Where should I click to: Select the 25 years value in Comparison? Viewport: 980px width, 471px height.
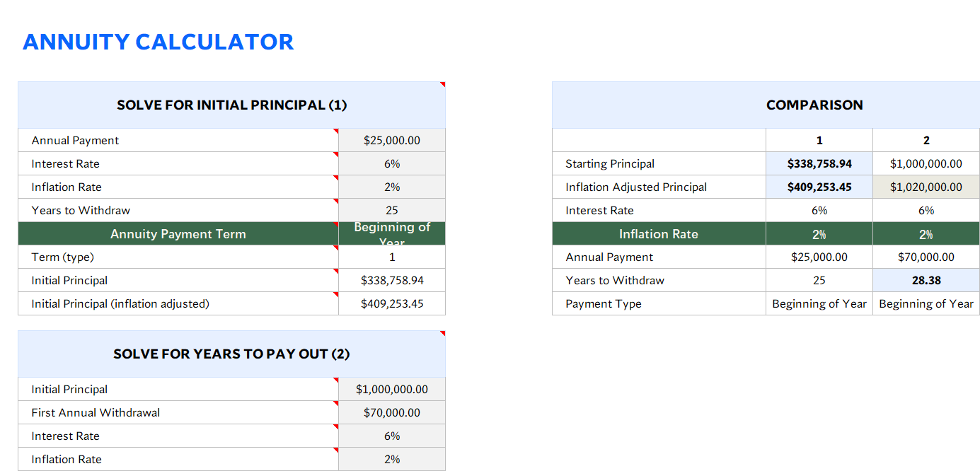[819, 280]
